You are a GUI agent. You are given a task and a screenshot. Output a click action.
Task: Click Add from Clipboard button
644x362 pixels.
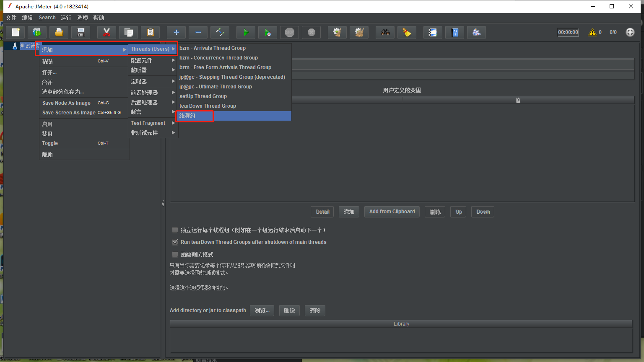[x=392, y=212]
